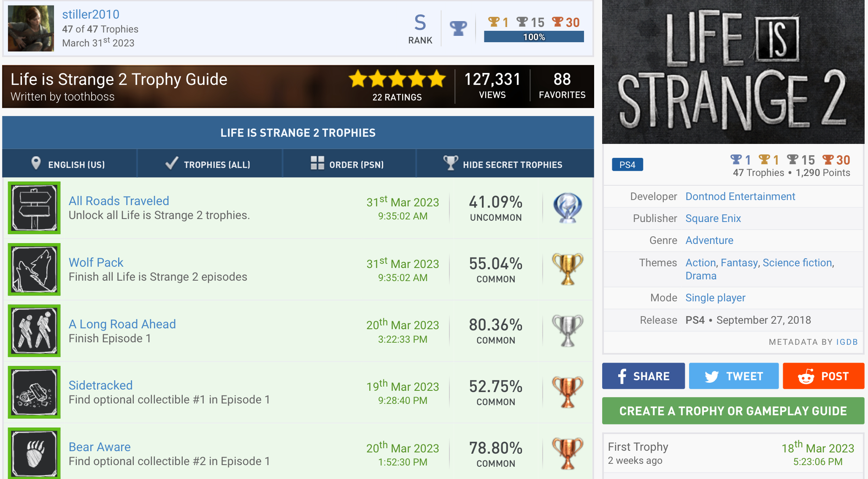Click the blue trophy icon beside the rank

point(458,28)
